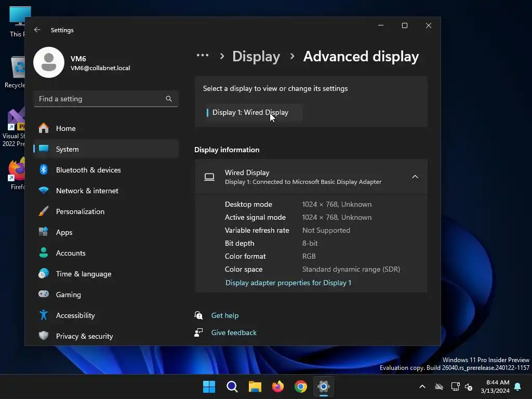Click the search magnifier in Find a setting

click(x=169, y=99)
